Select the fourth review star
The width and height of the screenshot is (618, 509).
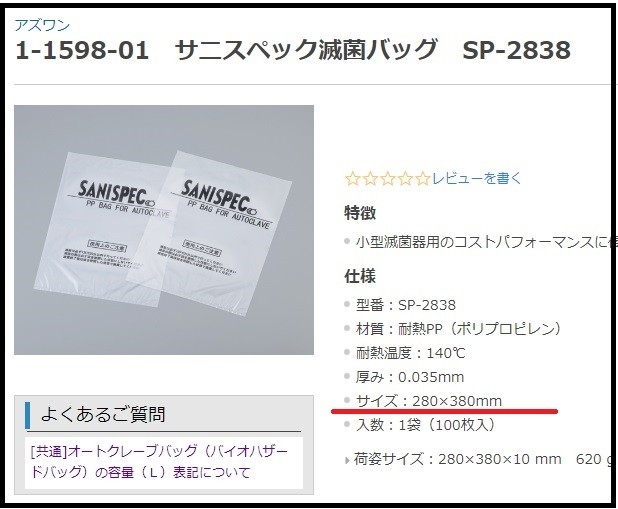point(405,179)
